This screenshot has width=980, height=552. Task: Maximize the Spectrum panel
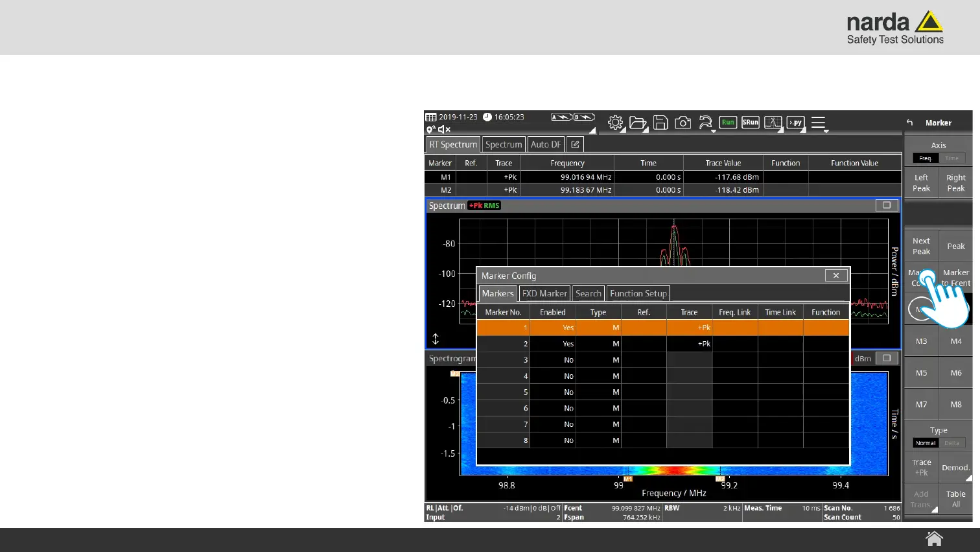click(886, 206)
